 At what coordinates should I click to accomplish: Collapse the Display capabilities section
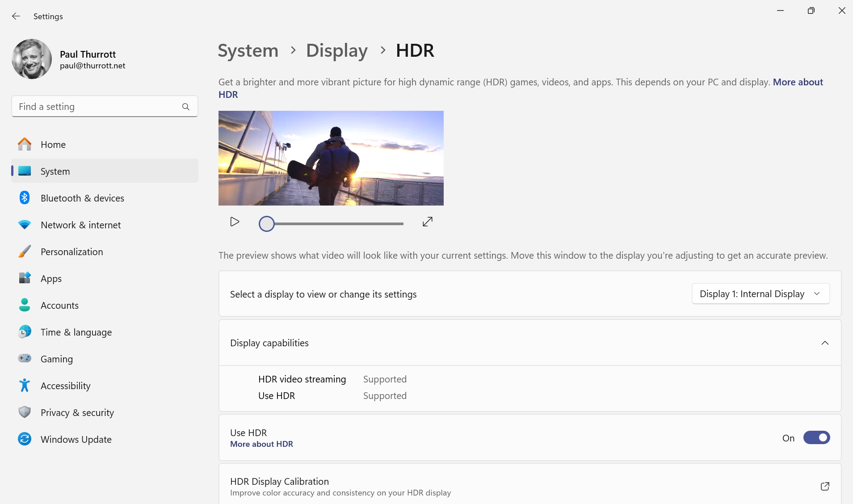pyautogui.click(x=825, y=343)
